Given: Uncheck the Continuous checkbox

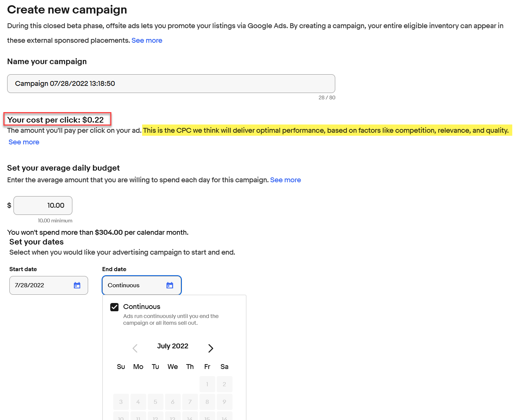Looking at the screenshot, I should click(114, 307).
